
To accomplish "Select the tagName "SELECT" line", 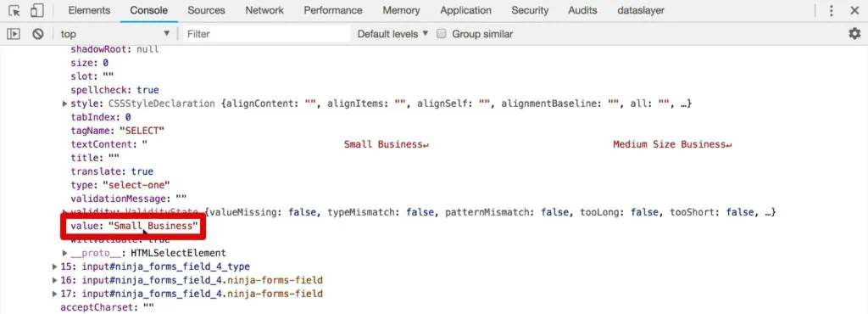I will [x=117, y=131].
